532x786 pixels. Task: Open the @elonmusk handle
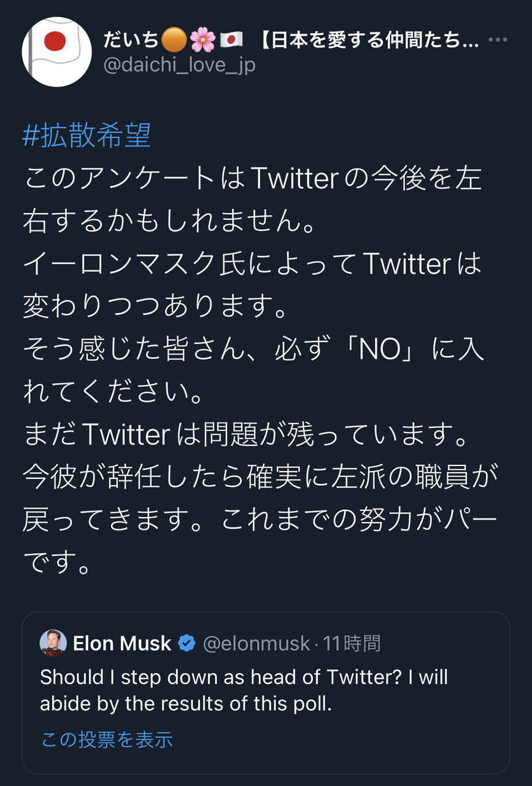(256, 644)
